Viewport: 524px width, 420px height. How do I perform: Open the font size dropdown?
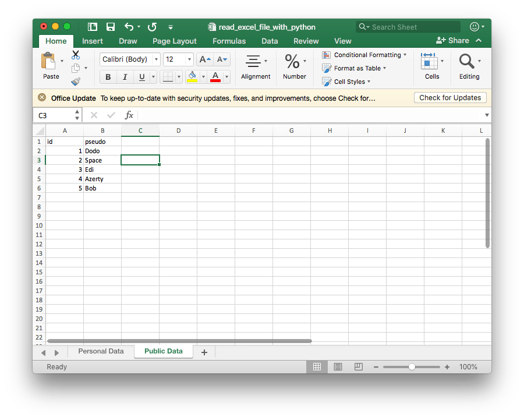(189, 59)
